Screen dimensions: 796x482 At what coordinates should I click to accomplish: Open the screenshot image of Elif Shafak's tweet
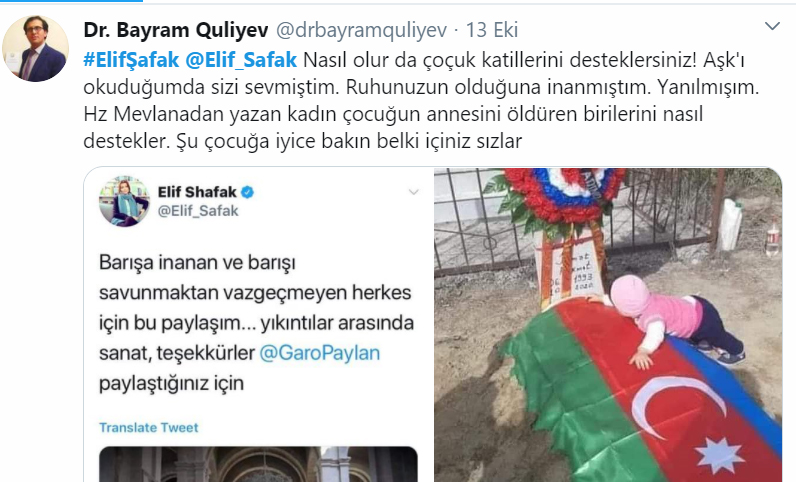coord(258,325)
